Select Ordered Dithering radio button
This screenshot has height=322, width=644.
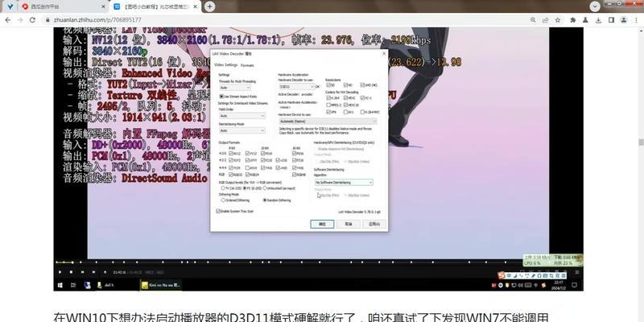click(221, 200)
